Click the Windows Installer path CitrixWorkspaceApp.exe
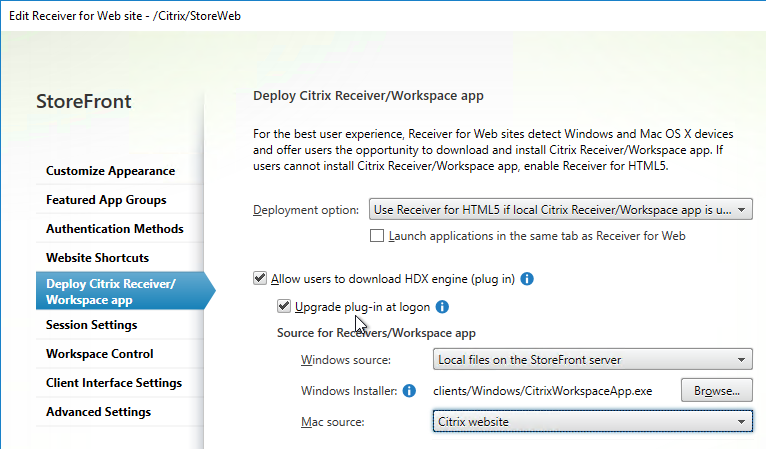The height and width of the screenshot is (449, 766). click(x=542, y=391)
